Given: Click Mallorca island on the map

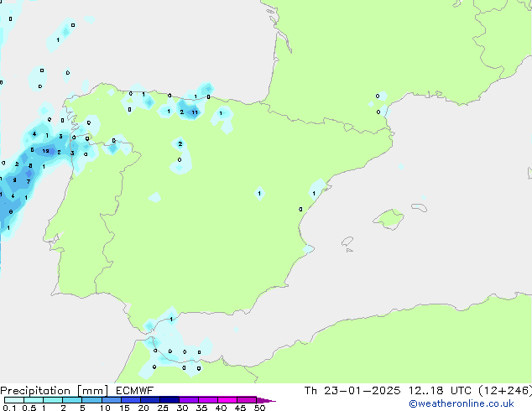Looking at the screenshot, I should click(388, 220).
